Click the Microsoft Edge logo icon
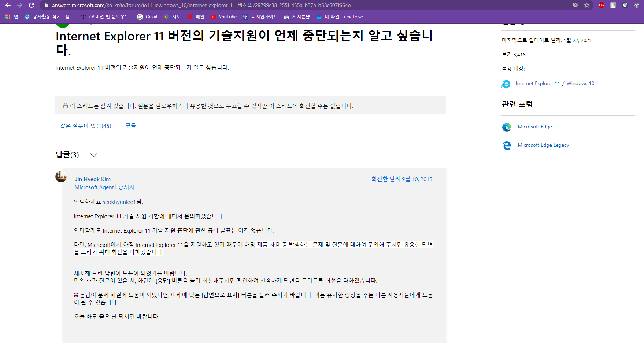 click(x=507, y=127)
